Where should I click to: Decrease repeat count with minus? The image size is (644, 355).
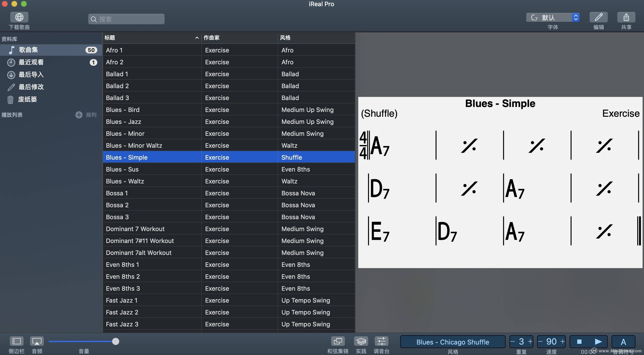point(513,341)
